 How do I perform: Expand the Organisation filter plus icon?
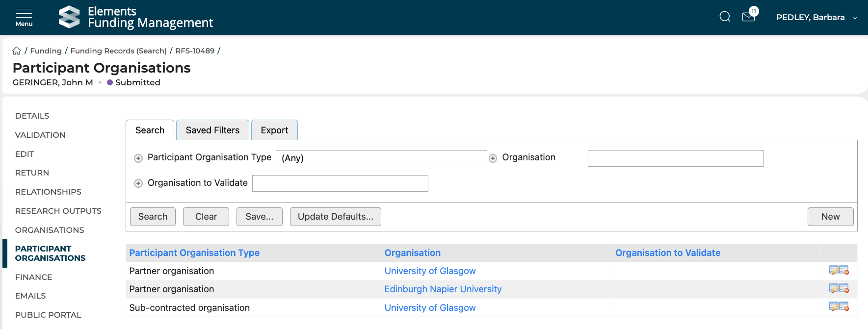(x=493, y=158)
